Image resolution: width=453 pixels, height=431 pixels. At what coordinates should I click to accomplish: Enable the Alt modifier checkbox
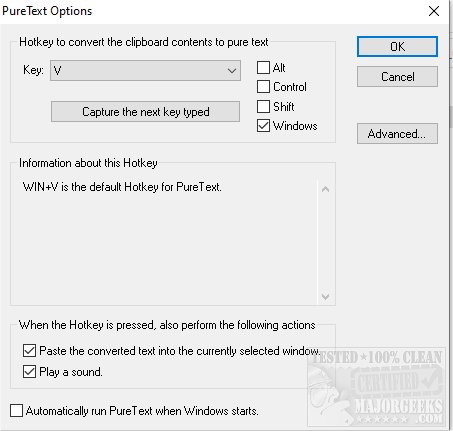[x=263, y=68]
